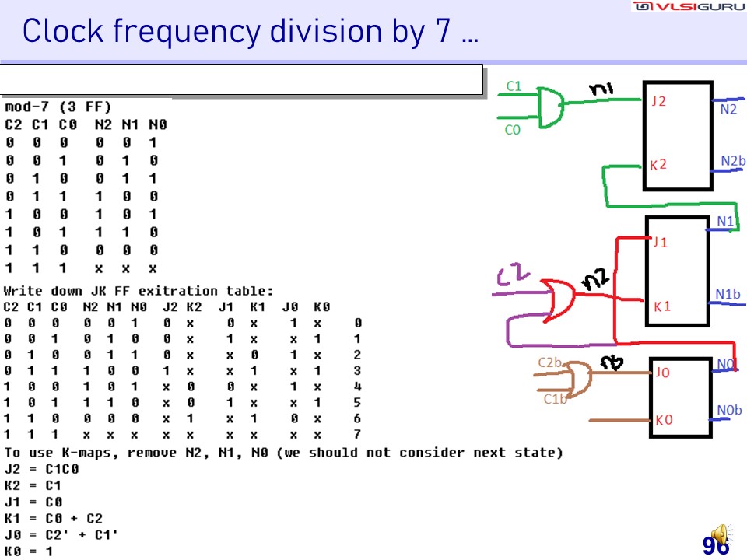Click the audio speaker icon
Screen dimensions: 747x560
point(720,534)
